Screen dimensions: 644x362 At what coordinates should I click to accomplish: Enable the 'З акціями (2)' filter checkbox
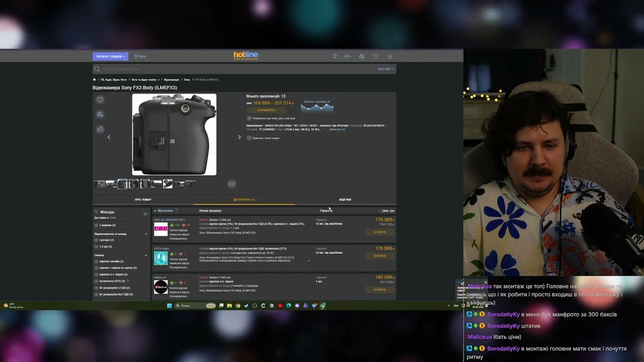pyautogui.click(x=96, y=225)
